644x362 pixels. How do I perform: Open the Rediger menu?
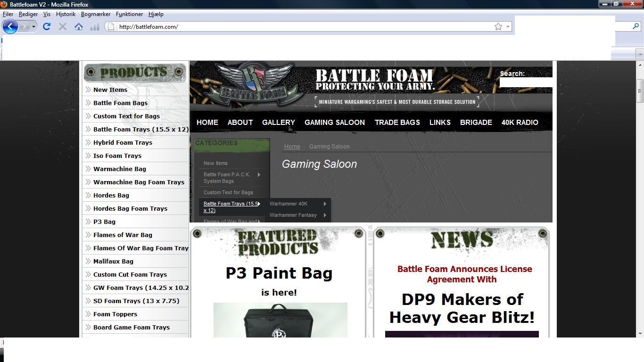(28, 14)
